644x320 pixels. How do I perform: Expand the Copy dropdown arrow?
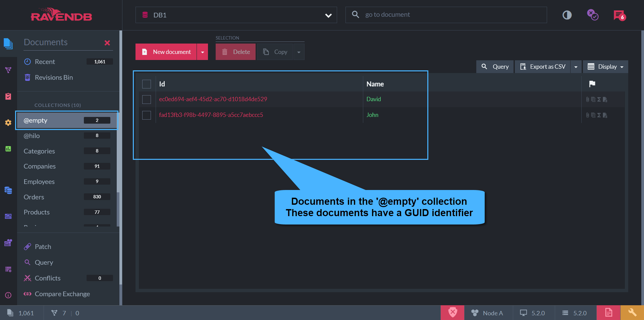point(299,52)
